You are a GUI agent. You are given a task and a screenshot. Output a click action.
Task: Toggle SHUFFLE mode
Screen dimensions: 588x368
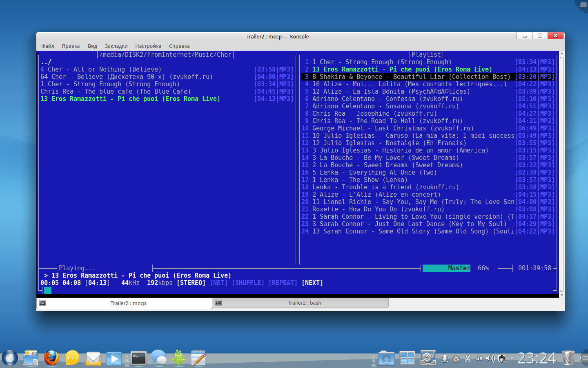click(248, 283)
